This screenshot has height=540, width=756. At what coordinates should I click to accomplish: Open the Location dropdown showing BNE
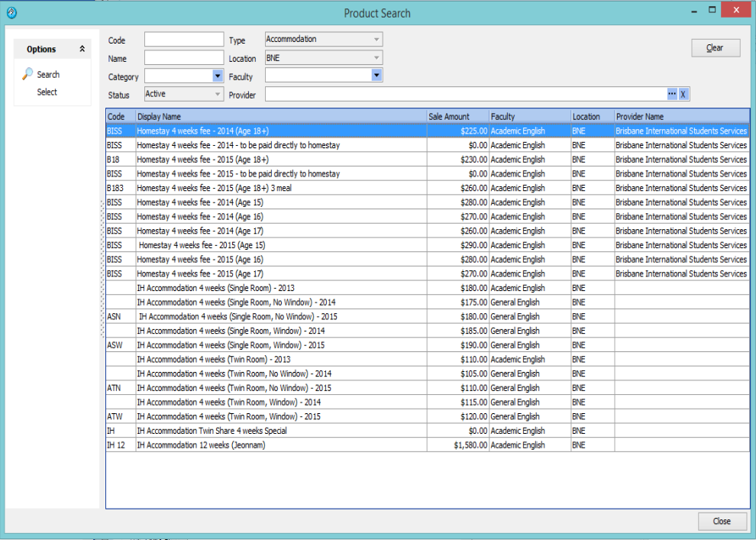pyautogui.click(x=376, y=57)
